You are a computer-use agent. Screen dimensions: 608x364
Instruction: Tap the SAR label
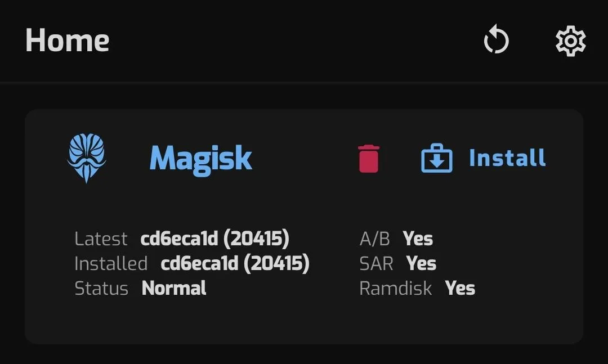click(x=376, y=264)
